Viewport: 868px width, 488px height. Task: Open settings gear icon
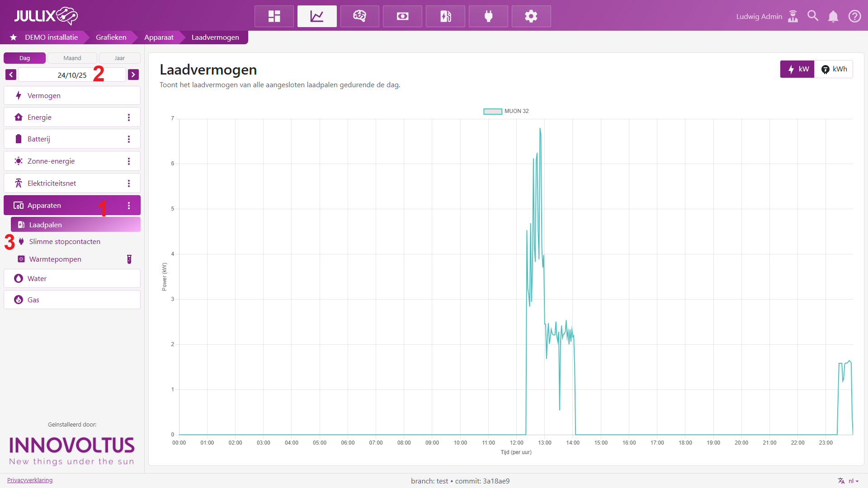(531, 16)
